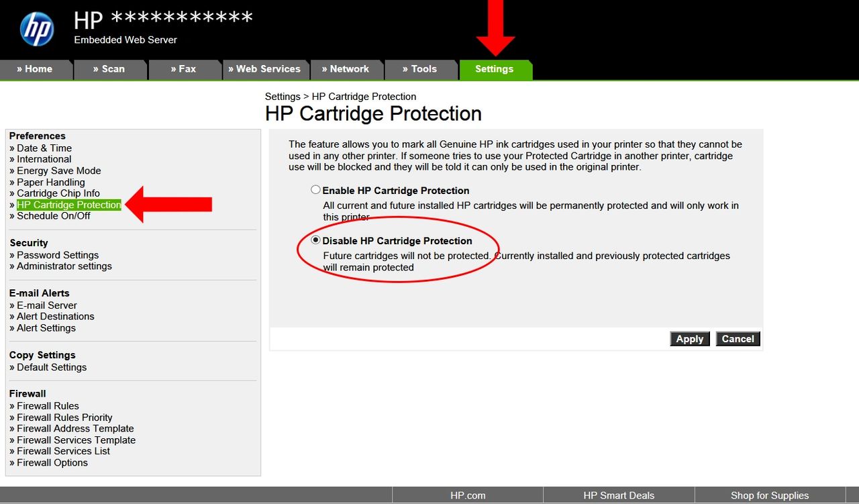The image size is (859, 504).
Task: Go to Energy Save Mode settings
Action: (59, 170)
